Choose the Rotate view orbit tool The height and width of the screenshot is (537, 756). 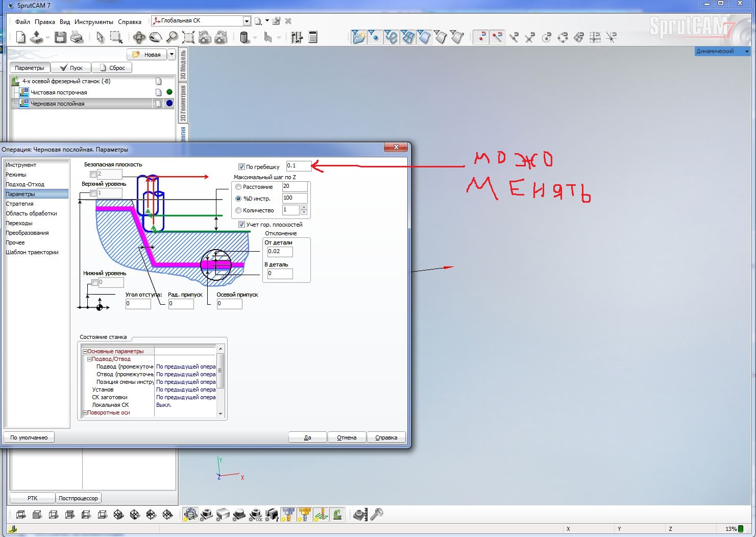click(139, 37)
